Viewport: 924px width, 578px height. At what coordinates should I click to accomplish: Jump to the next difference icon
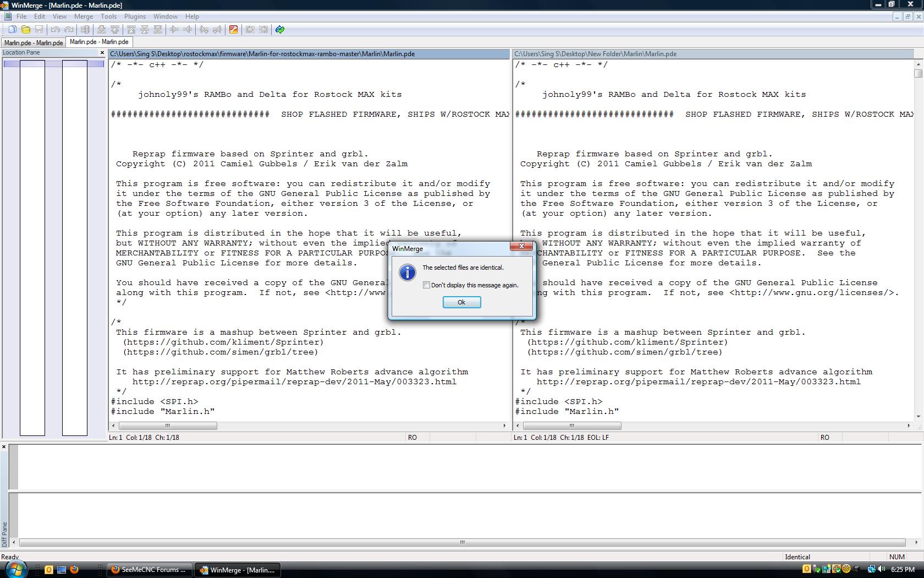click(x=101, y=30)
